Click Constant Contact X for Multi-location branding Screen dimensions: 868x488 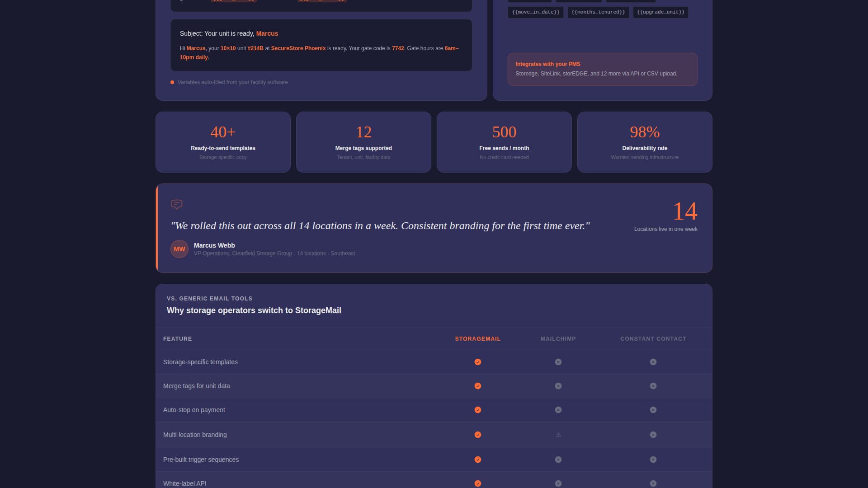[x=653, y=435]
